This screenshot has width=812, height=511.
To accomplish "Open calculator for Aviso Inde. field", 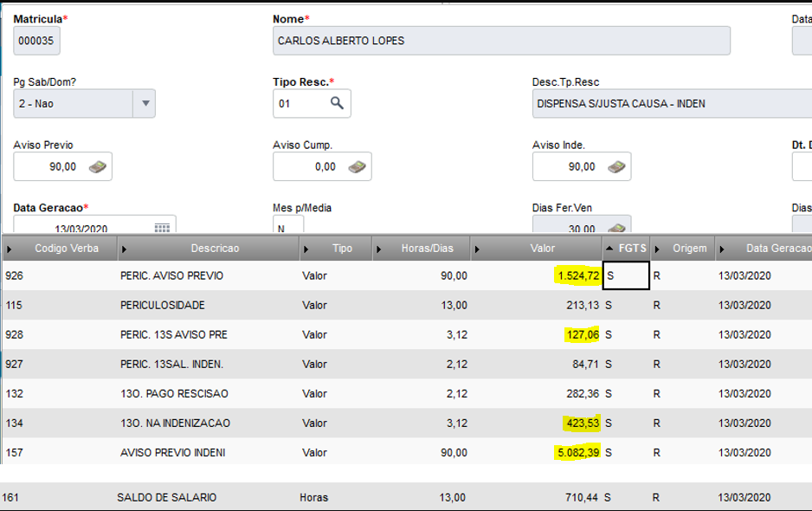I will coord(616,167).
